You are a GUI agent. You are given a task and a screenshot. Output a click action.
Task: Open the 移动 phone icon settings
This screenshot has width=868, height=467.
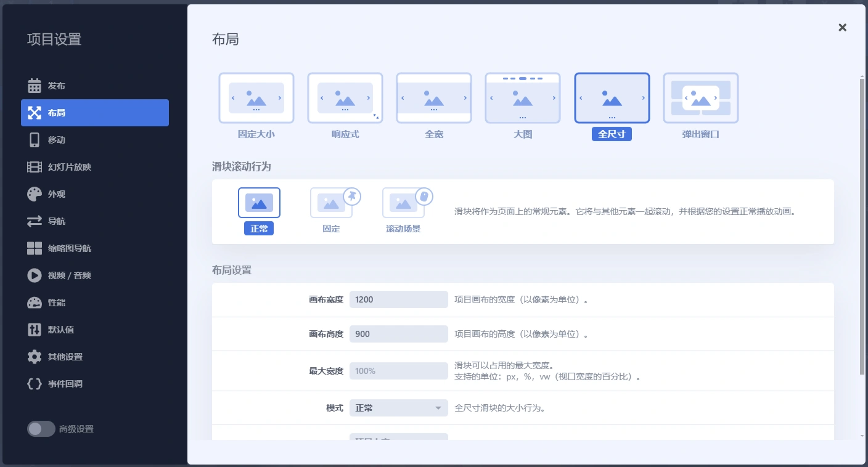click(x=35, y=140)
